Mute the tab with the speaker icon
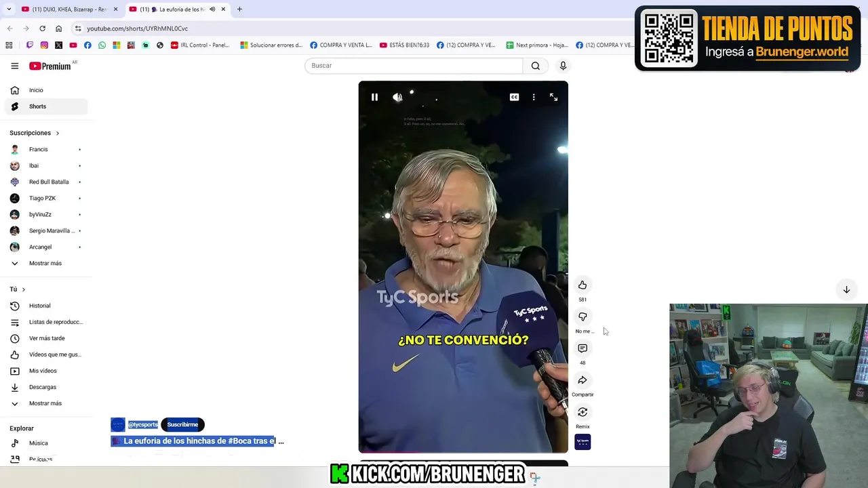 [212, 9]
